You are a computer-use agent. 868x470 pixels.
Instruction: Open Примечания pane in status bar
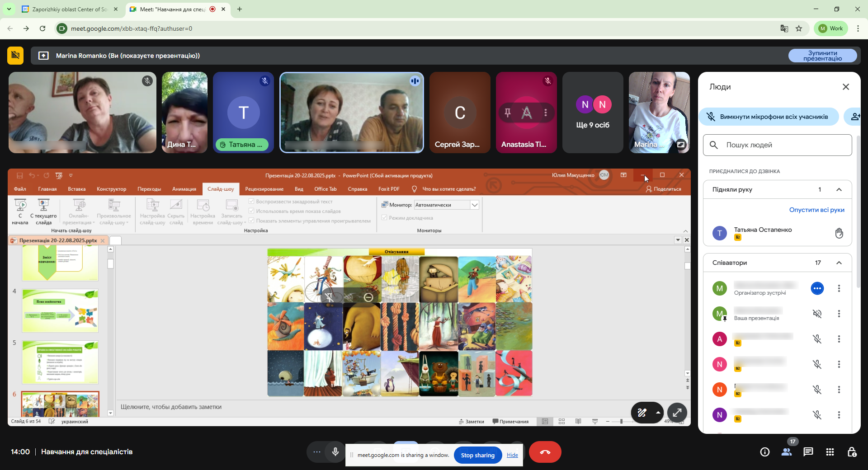(510, 422)
